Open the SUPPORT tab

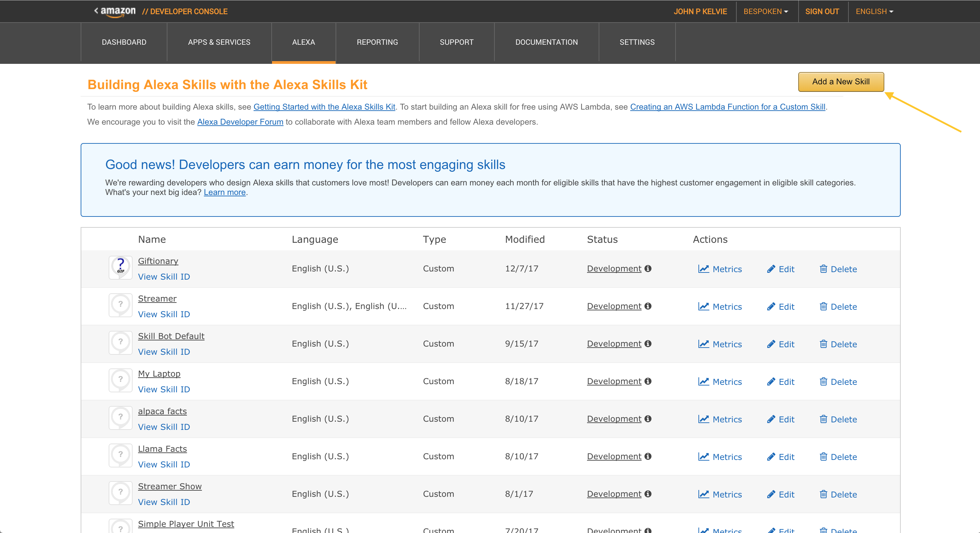(457, 42)
